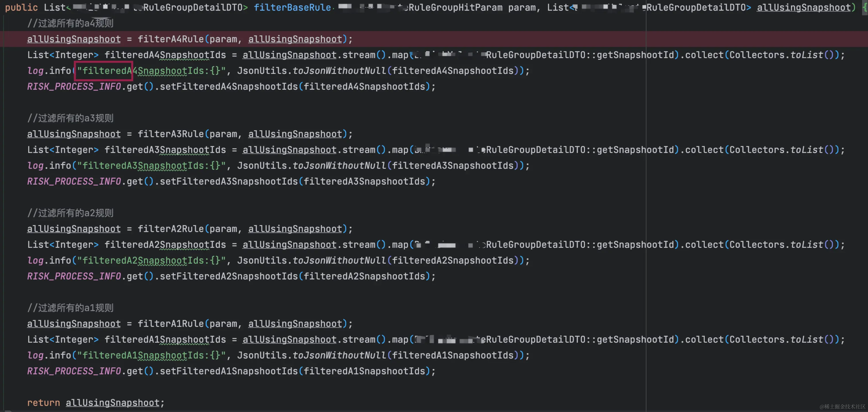The width and height of the screenshot is (868, 412).
Task: Click the filterA2Rule method call
Action: coord(170,229)
